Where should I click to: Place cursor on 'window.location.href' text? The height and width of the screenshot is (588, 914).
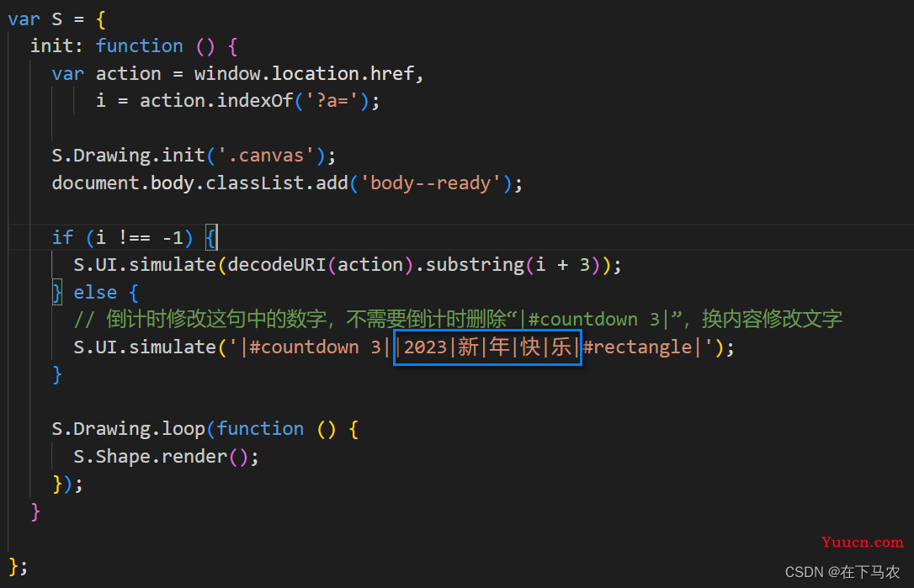305,74
